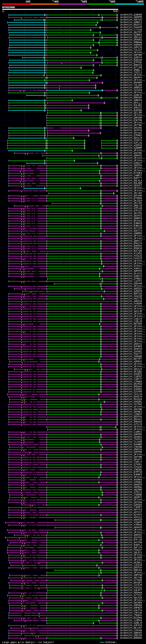Viewport: 146px width, 644px height.
Task: Select the UniRef100_Q5KJU2 label
Action: (x=131, y=37)
